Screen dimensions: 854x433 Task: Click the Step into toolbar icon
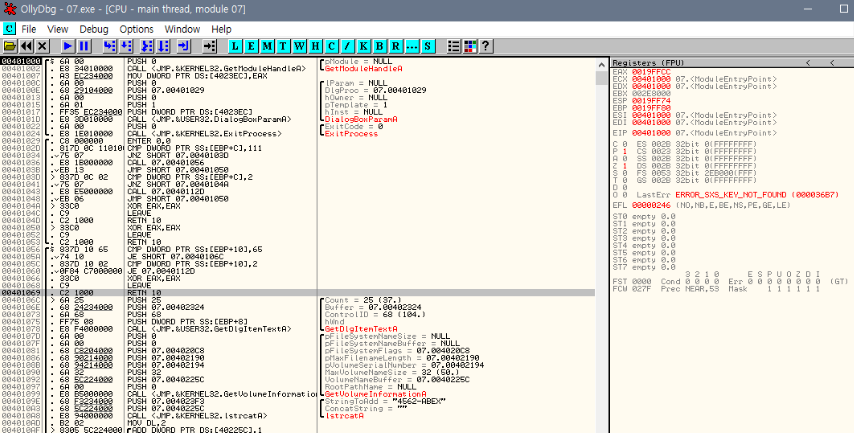pos(109,46)
